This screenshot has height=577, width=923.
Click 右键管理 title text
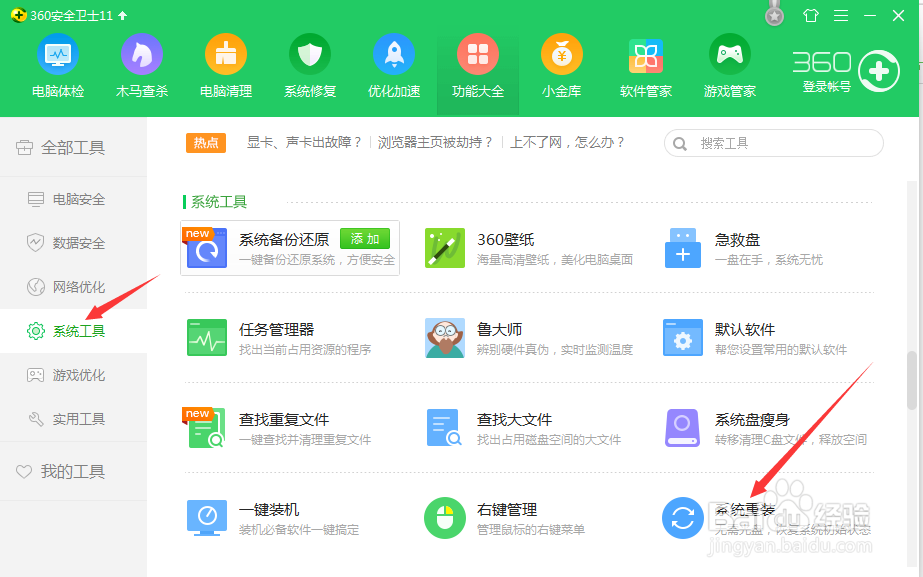click(507, 509)
